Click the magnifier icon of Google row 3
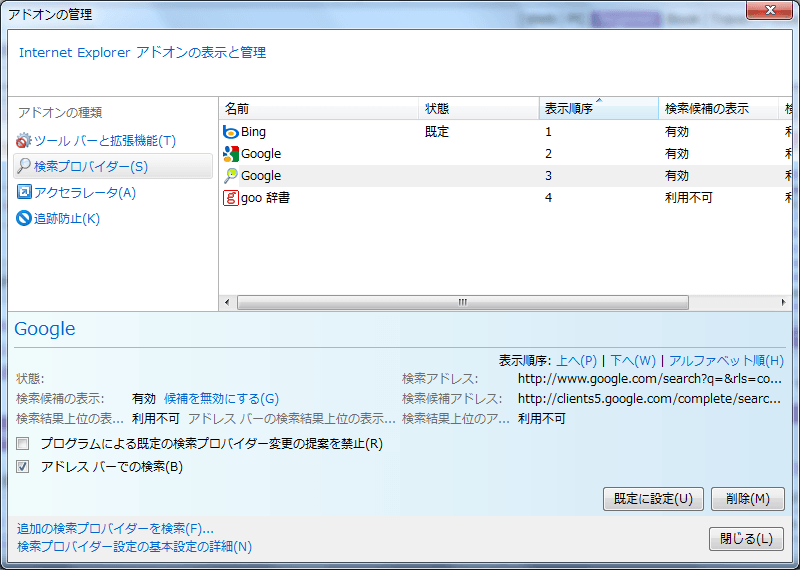This screenshot has width=800, height=570. [x=231, y=176]
